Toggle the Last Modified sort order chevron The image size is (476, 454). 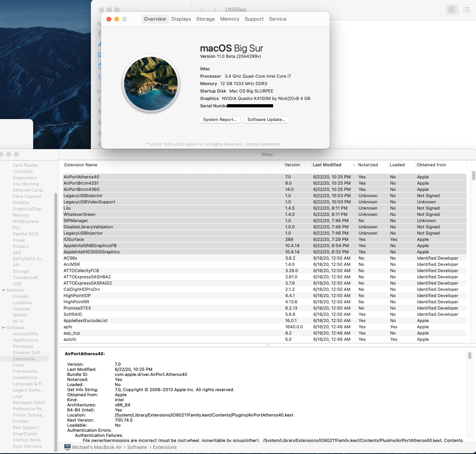click(354, 165)
